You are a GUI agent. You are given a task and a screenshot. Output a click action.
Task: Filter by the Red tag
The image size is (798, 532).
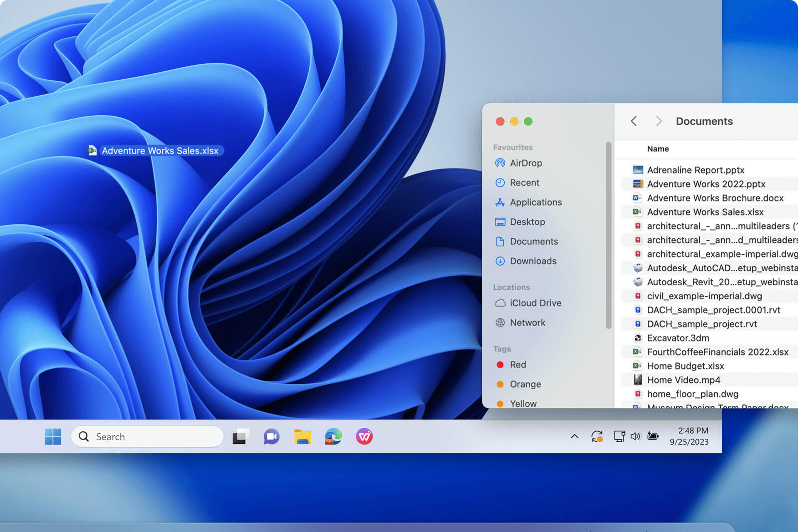[x=518, y=364]
